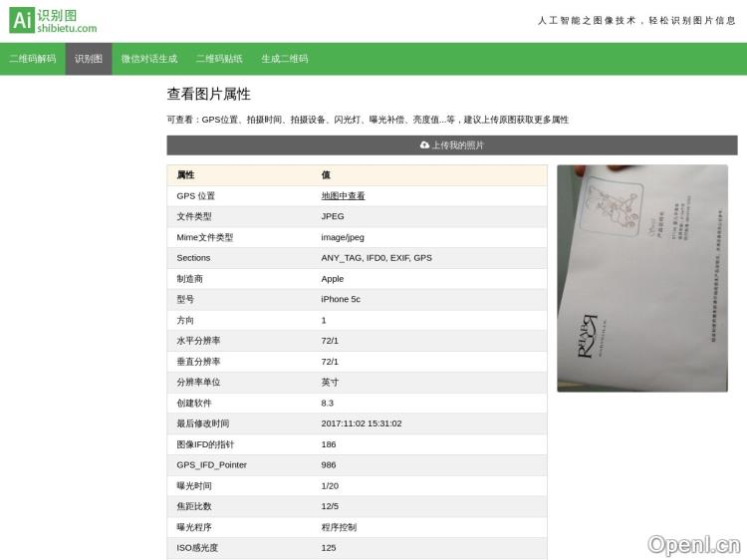Click the description text starting 可查看：GPS位置
The width and height of the screenshot is (747, 560).
tap(368, 120)
